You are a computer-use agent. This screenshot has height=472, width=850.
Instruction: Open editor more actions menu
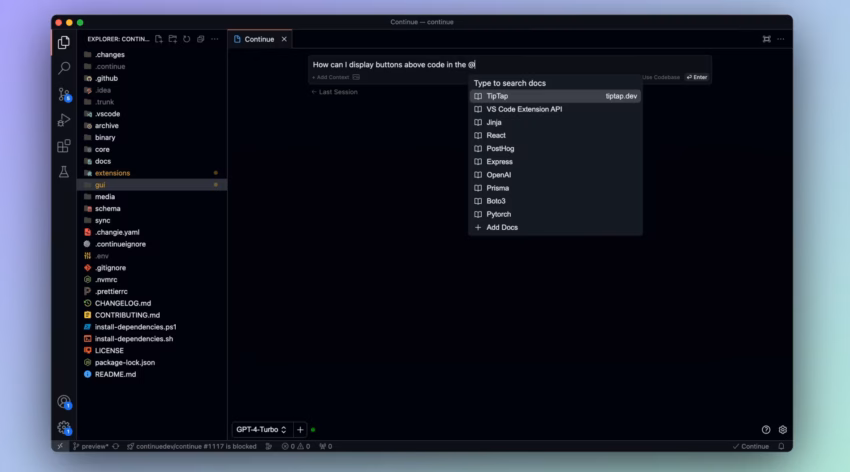(781, 39)
